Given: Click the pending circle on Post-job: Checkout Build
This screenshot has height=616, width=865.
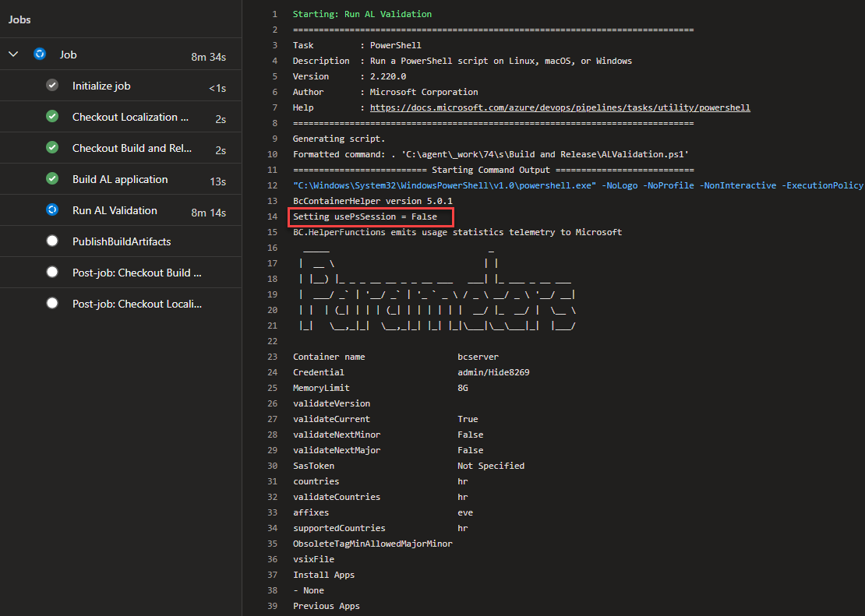Looking at the screenshot, I should pos(52,273).
